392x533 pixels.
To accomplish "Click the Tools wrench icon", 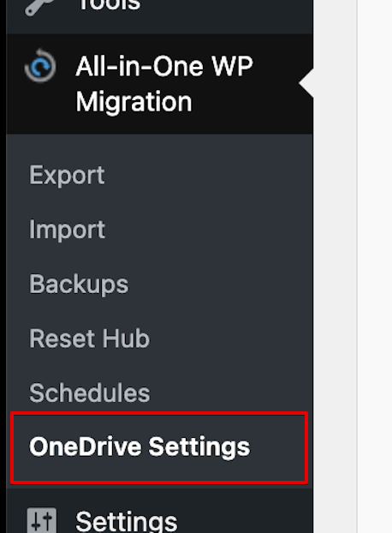I will click(39, 6).
